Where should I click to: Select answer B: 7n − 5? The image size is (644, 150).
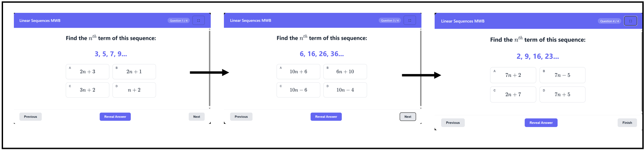click(x=562, y=75)
